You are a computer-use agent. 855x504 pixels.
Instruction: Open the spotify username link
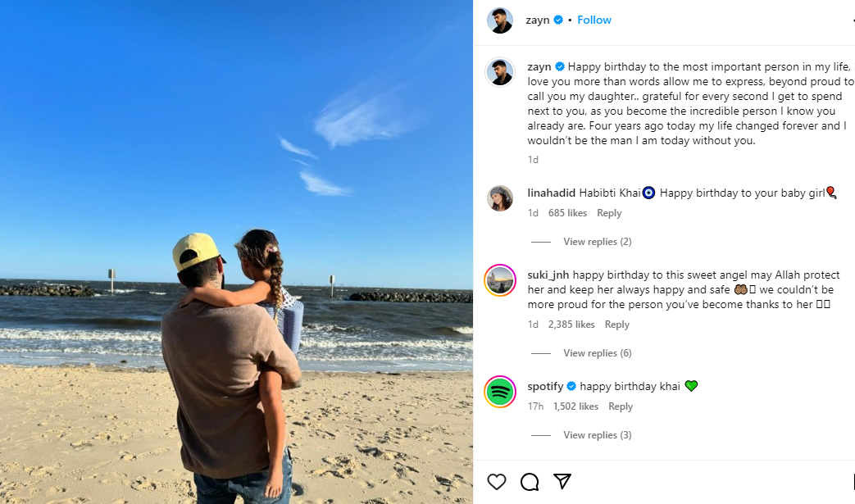click(x=546, y=386)
